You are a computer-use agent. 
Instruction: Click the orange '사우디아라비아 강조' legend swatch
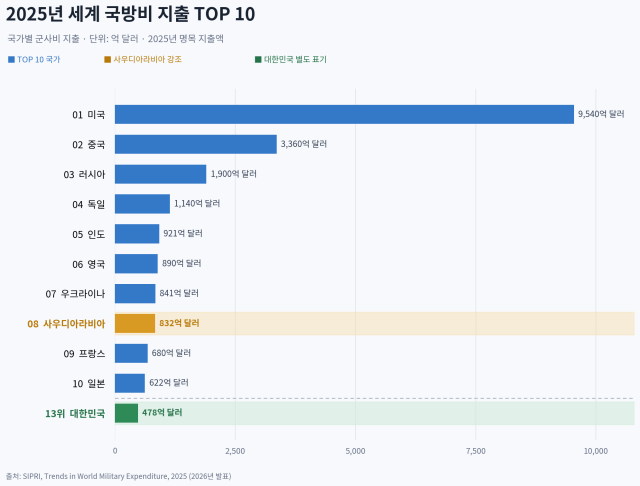(108, 60)
